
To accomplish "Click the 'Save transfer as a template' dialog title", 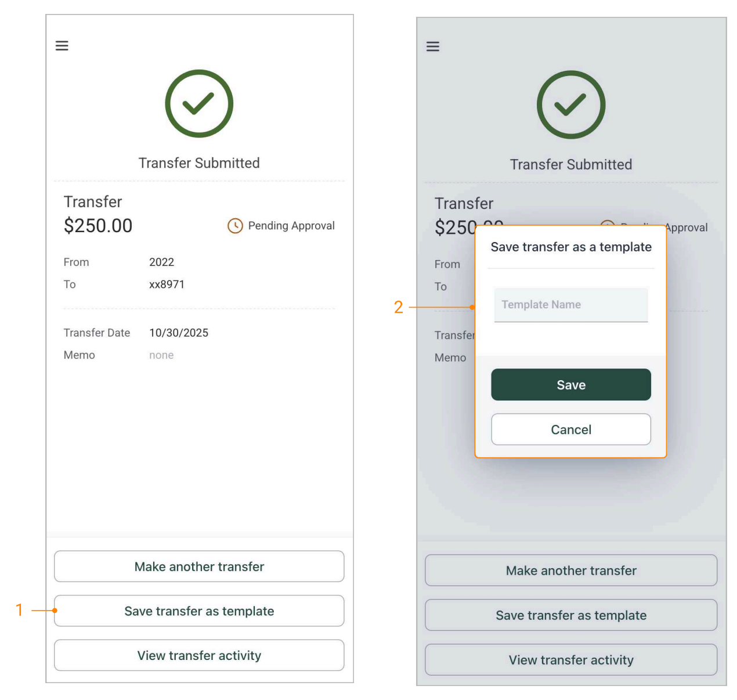I will tap(570, 247).
